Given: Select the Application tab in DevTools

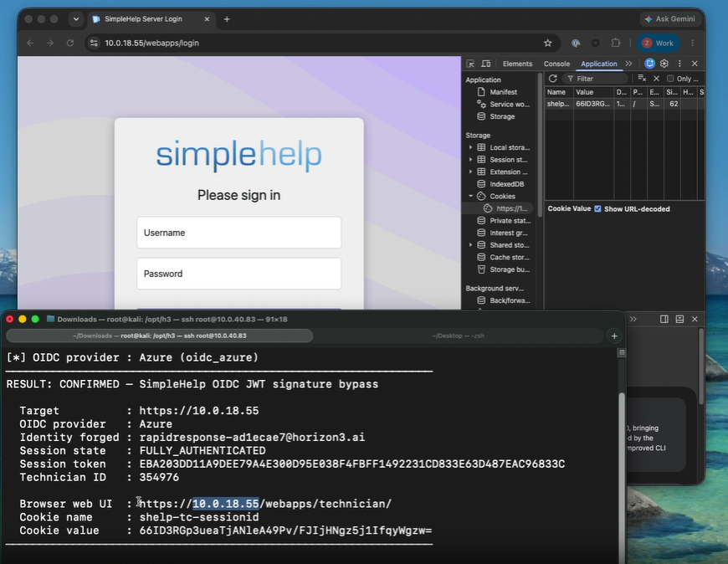Looking at the screenshot, I should tap(599, 64).
